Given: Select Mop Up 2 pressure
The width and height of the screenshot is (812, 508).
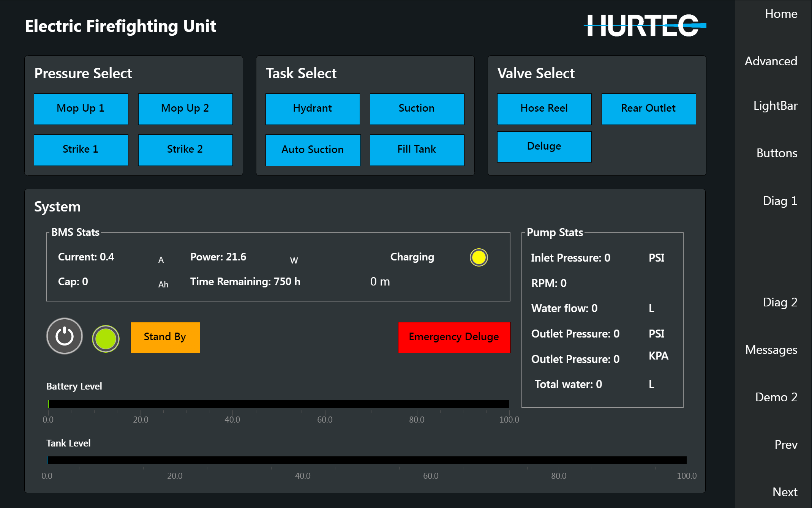Looking at the screenshot, I should coord(185,109).
